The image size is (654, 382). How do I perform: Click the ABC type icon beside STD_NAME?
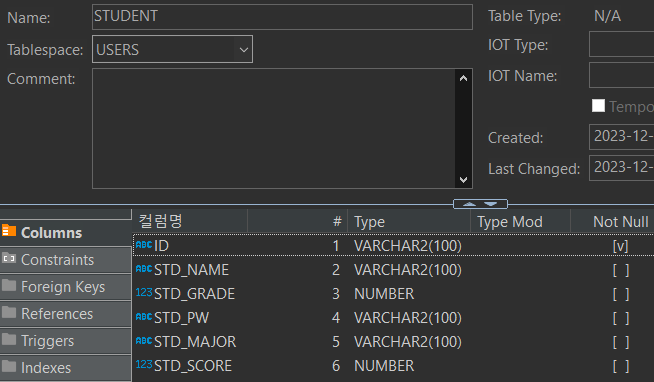point(144,269)
